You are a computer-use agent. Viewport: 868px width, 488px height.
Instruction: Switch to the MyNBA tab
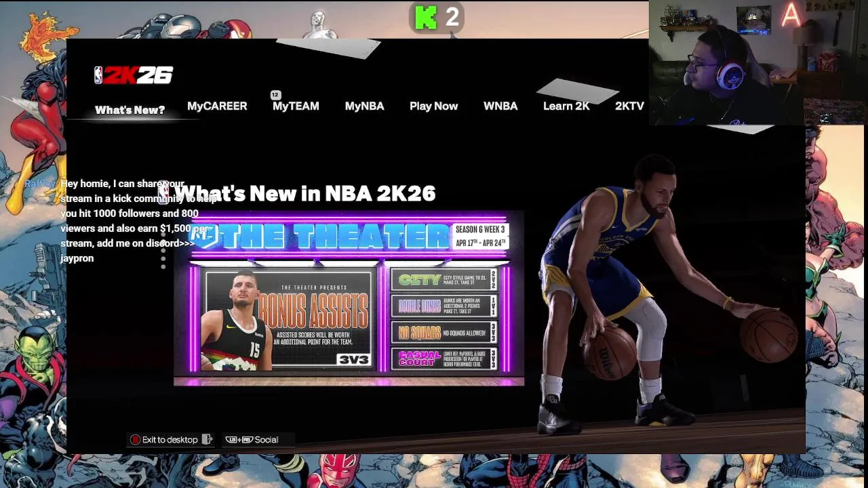(x=364, y=106)
